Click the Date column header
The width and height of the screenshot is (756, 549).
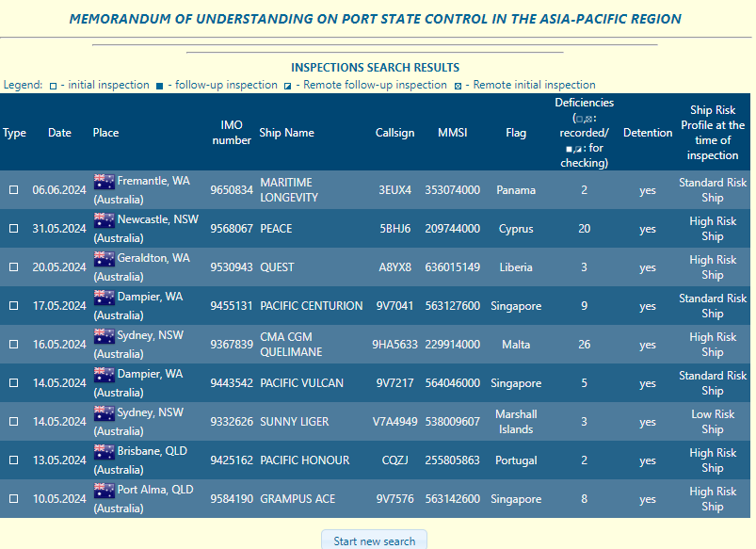[x=60, y=133]
